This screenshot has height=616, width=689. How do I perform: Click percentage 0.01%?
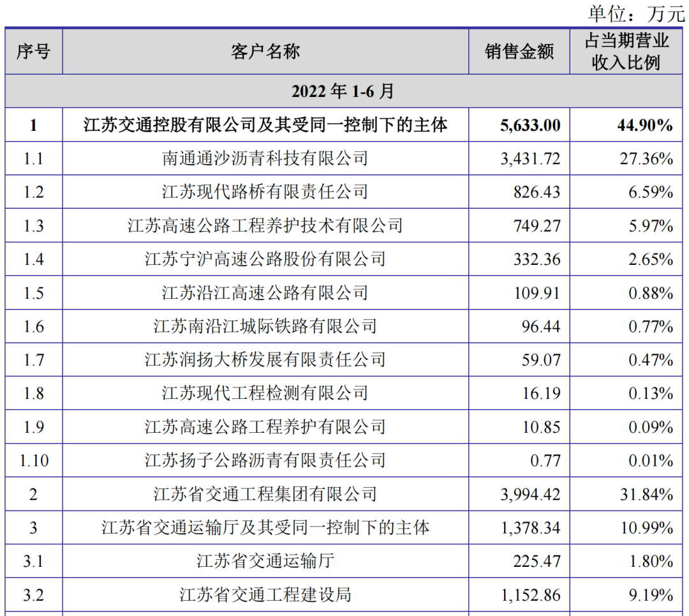click(x=651, y=461)
